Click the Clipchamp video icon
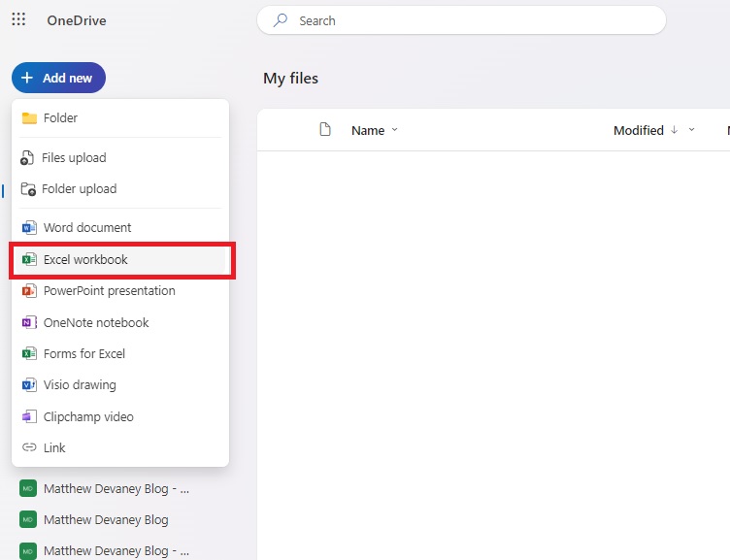This screenshot has width=730, height=560. [29, 416]
